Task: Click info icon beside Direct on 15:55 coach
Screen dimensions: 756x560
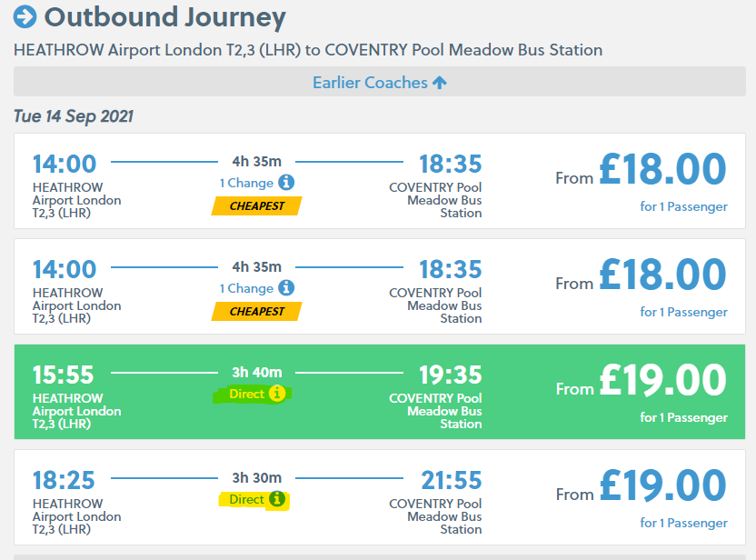Action: (277, 394)
